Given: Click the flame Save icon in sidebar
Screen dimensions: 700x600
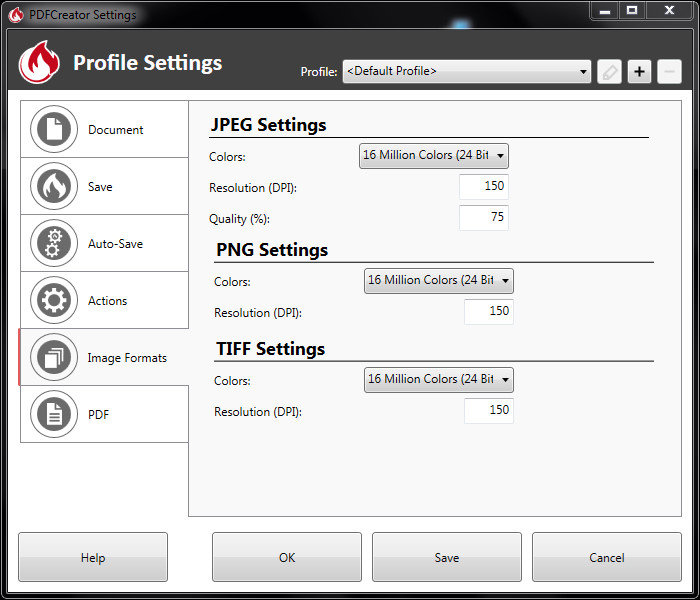Looking at the screenshot, I should click(54, 186).
